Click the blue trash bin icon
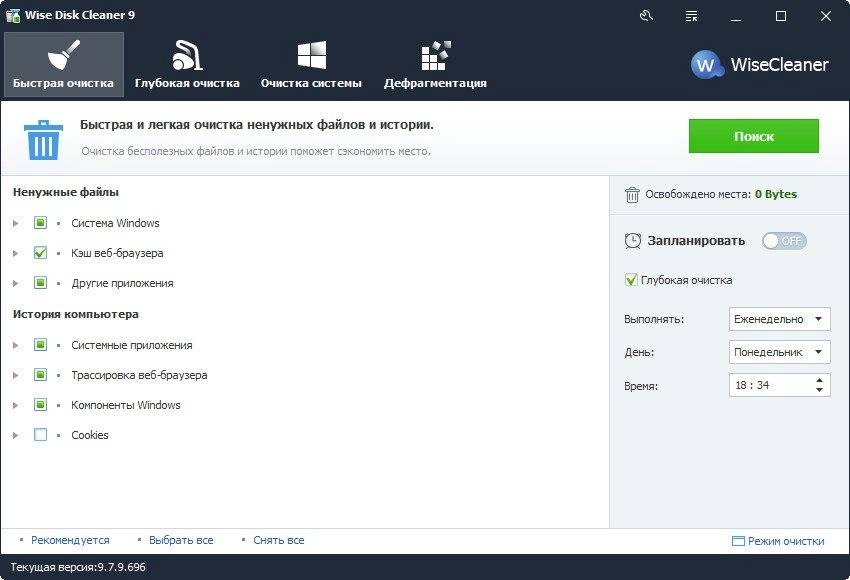The width and height of the screenshot is (850, 580). point(43,140)
